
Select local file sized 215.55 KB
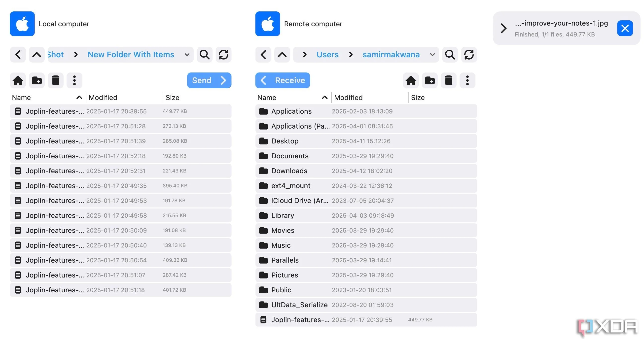121,215
